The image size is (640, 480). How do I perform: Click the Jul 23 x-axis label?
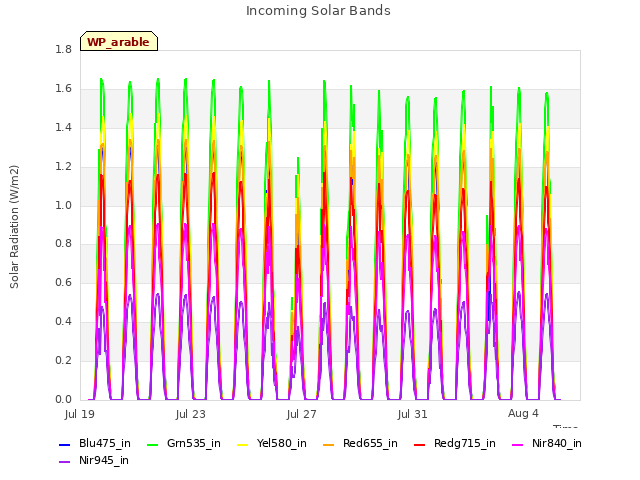coord(191,414)
